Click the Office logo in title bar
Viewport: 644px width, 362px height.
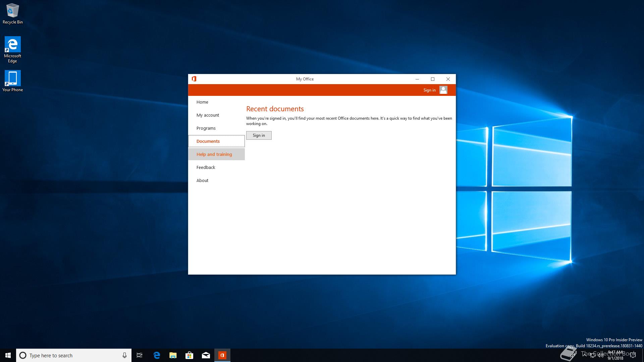pos(194,79)
